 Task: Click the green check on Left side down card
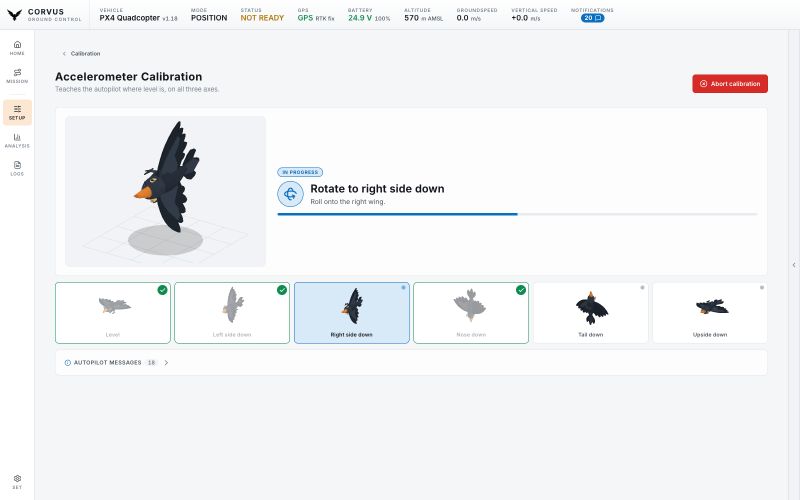[x=282, y=290]
